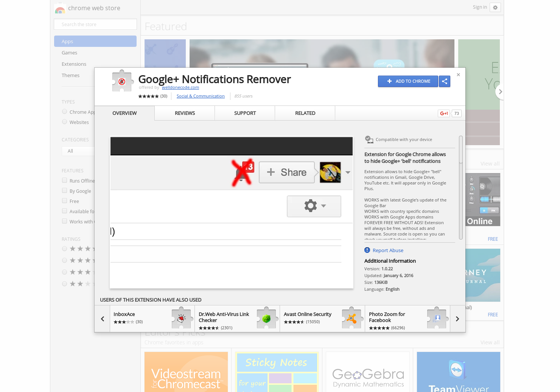Viewport: 560px width, 392px height.
Task: Select the Websites radio button
Action: pyautogui.click(x=64, y=122)
